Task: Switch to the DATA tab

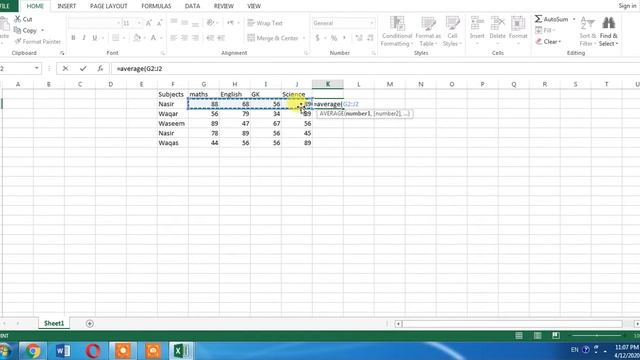Action: click(192, 6)
